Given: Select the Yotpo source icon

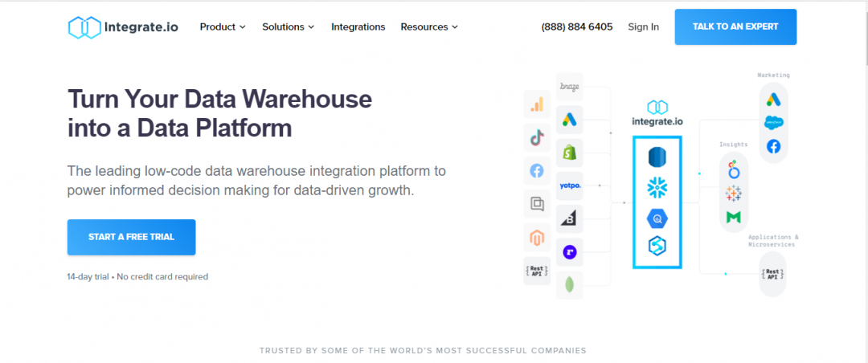Looking at the screenshot, I should pos(570,186).
